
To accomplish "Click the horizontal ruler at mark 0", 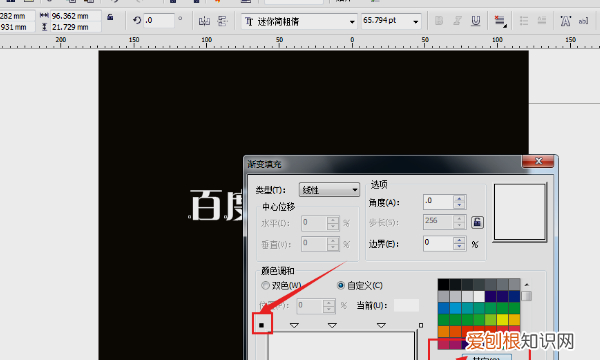I will [352, 41].
